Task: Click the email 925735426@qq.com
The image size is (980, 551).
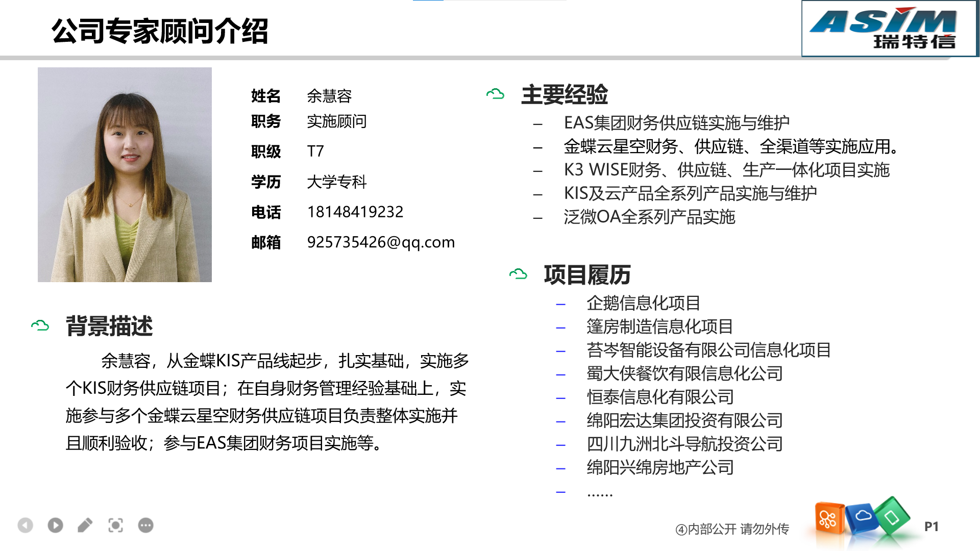Action: click(x=381, y=242)
